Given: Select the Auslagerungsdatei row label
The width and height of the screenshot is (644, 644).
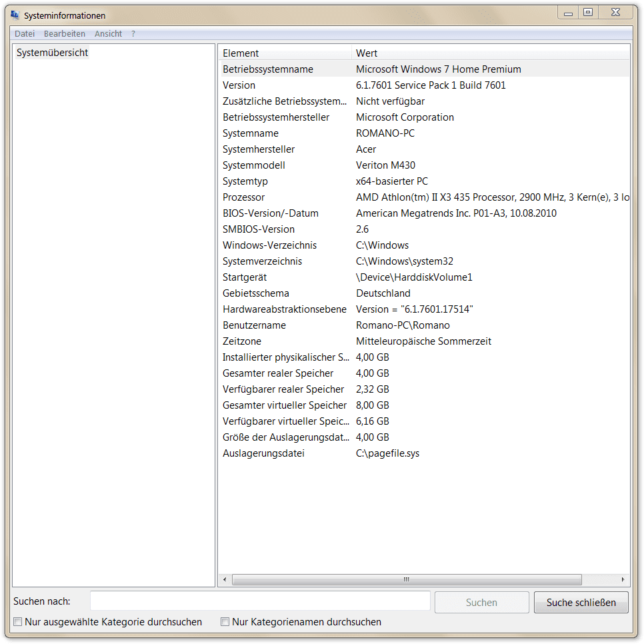Looking at the screenshot, I should pos(263,453).
